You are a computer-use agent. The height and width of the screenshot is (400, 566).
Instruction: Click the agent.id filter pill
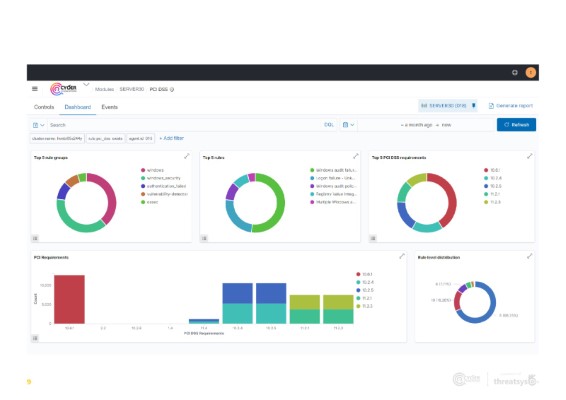(140, 138)
